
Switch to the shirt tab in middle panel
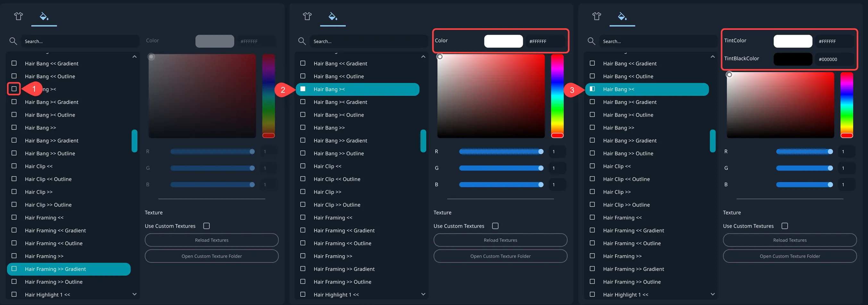(x=307, y=16)
